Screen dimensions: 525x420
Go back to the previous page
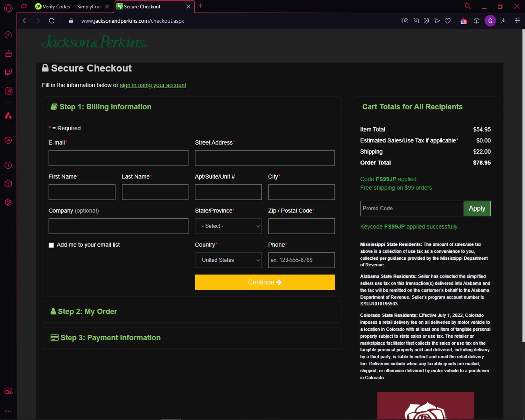tap(24, 21)
